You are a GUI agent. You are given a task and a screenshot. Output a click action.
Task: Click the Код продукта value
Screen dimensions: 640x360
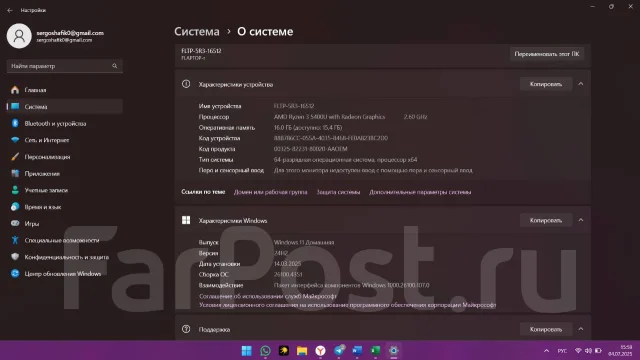click(x=311, y=149)
